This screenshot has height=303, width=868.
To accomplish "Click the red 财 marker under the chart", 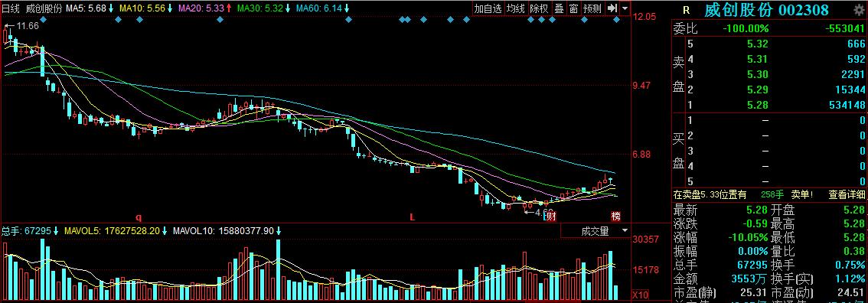I will (x=551, y=216).
